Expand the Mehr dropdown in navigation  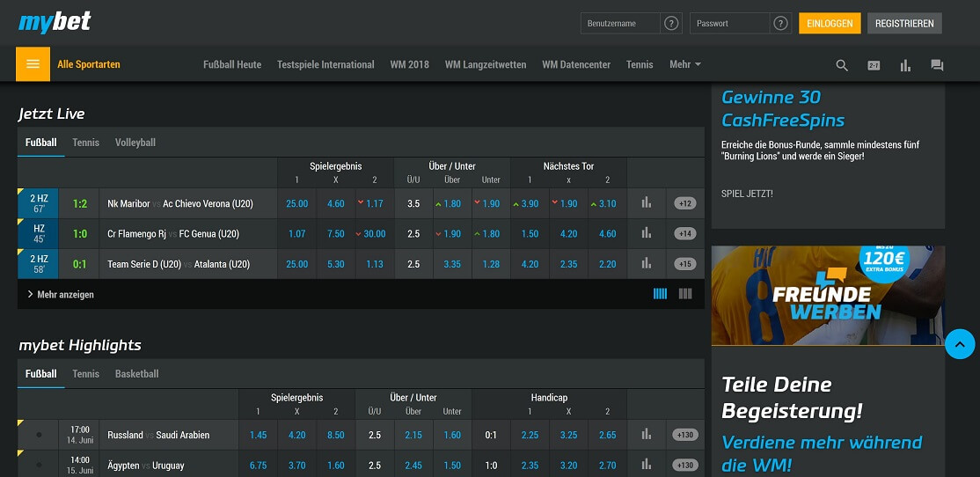(x=685, y=64)
